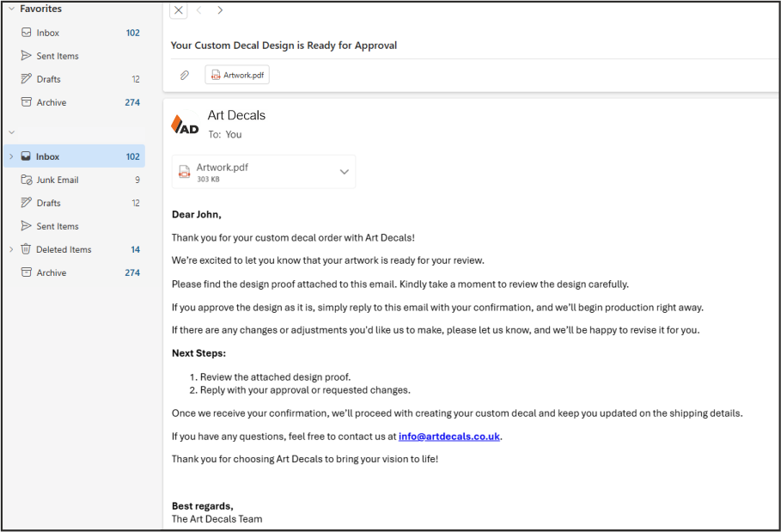Image resolution: width=781 pixels, height=532 pixels.
Task: Collapse the account folder list chevron
Action: [x=12, y=132]
